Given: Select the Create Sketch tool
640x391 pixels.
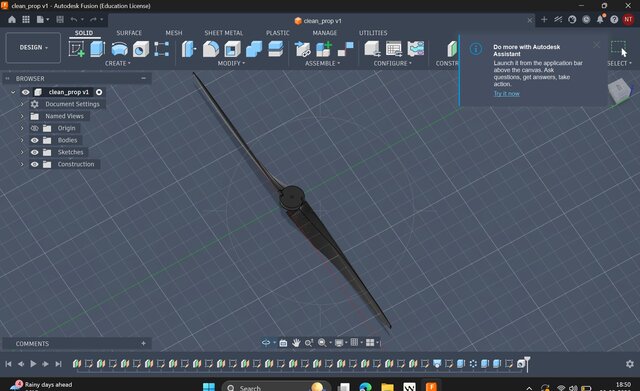Looking at the screenshot, I should 76,49.
